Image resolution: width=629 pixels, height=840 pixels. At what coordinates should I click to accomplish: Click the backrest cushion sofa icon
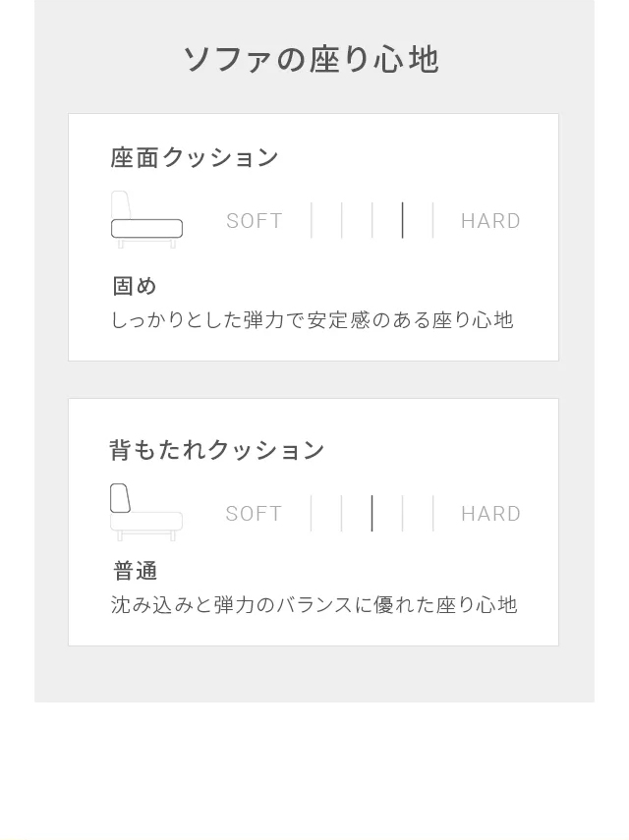146,513
